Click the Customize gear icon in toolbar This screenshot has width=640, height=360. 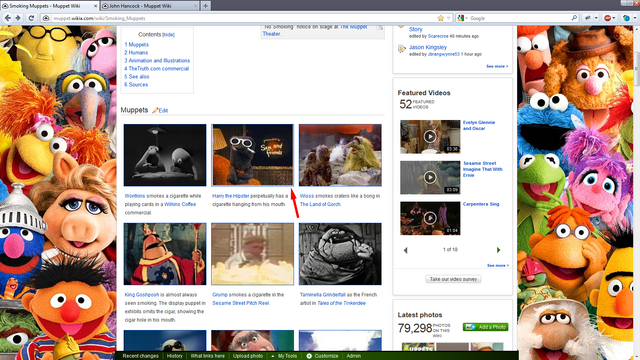pyautogui.click(x=309, y=356)
